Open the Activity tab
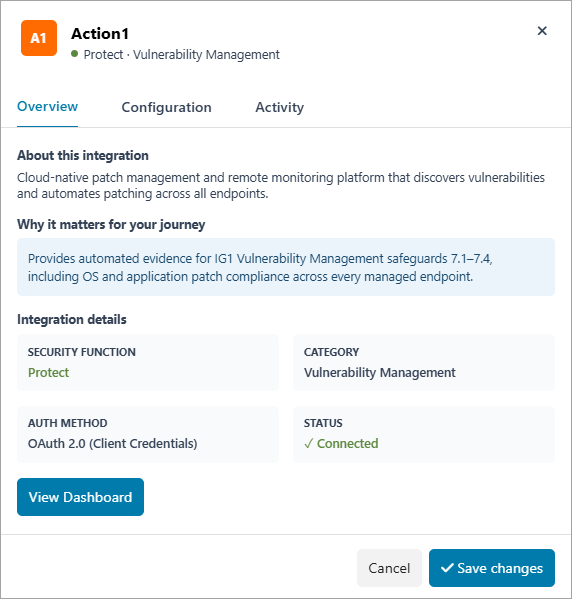Viewport: 572px width, 599px height. tap(280, 107)
